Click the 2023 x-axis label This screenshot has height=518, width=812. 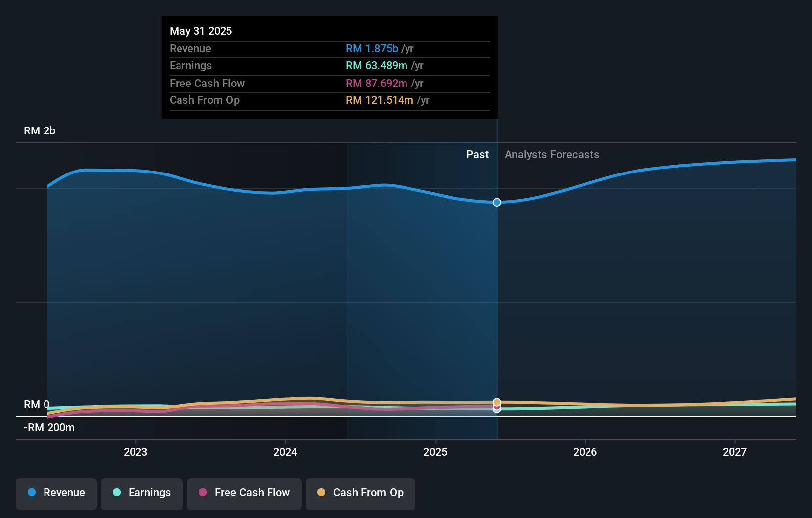pos(135,452)
